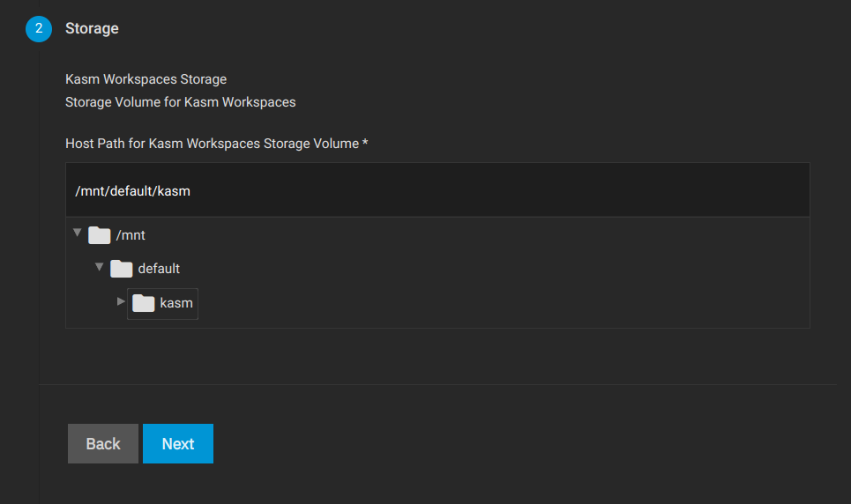Click the Host Path for Kasm label
The height and width of the screenshot is (504, 851).
click(x=213, y=144)
